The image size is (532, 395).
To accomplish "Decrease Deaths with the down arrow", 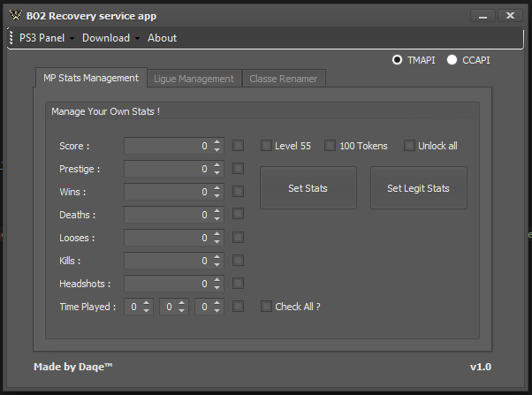I will click(217, 218).
